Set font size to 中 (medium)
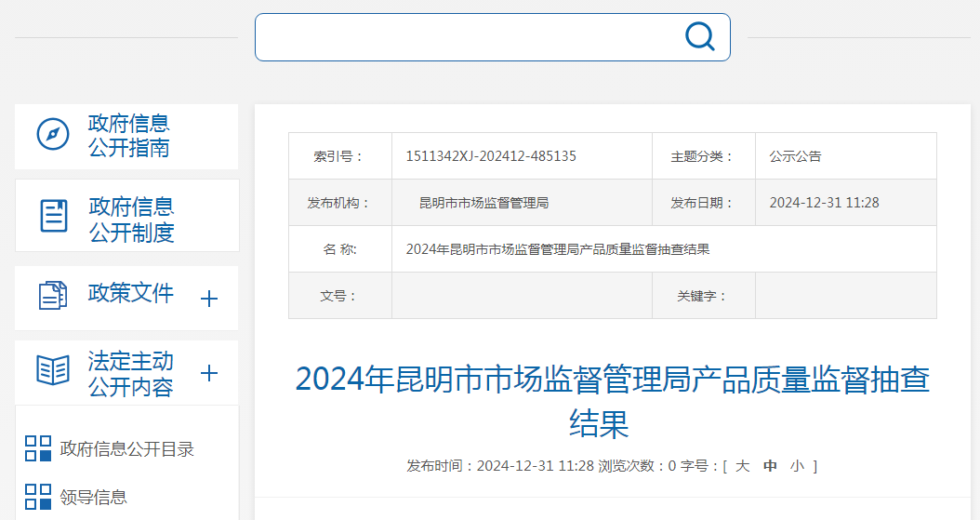Image resolution: width=980 pixels, height=520 pixels. 770,466
